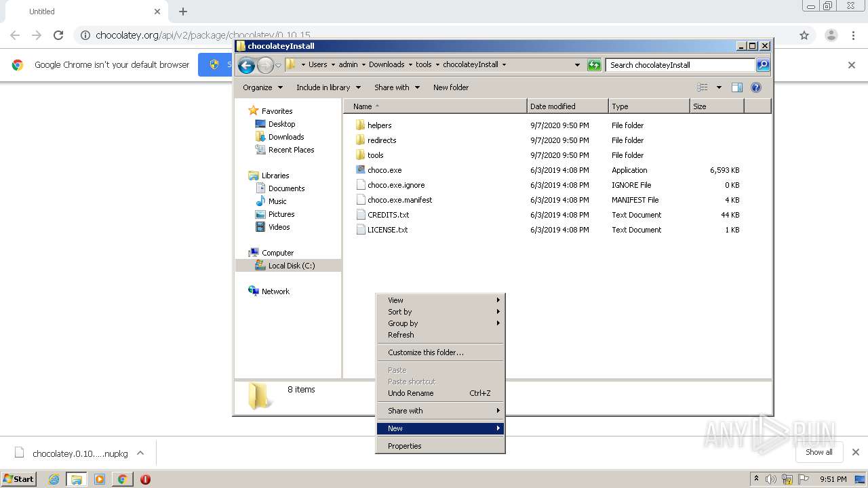Click the Search chocolateyInstall input field
Image resolution: width=868 pixels, height=488 pixels.
click(x=680, y=65)
